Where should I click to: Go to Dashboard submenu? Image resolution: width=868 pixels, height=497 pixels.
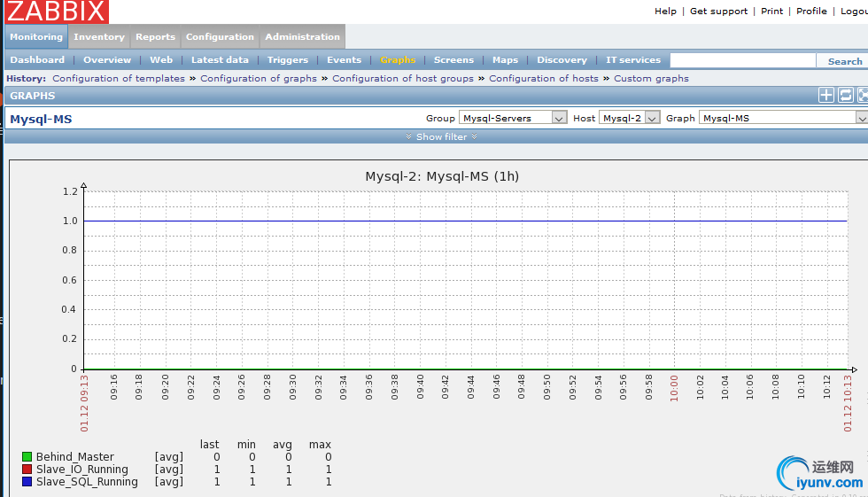coord(37,59)
